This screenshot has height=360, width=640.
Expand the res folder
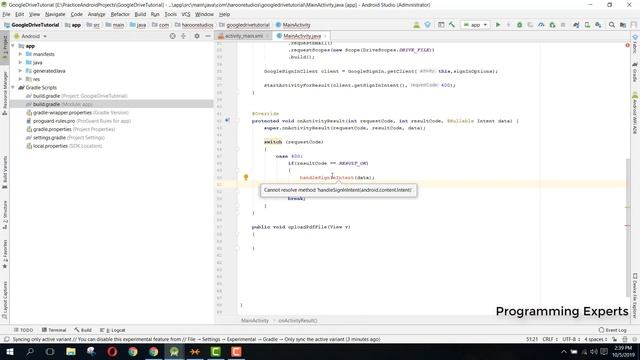[20, 79]
